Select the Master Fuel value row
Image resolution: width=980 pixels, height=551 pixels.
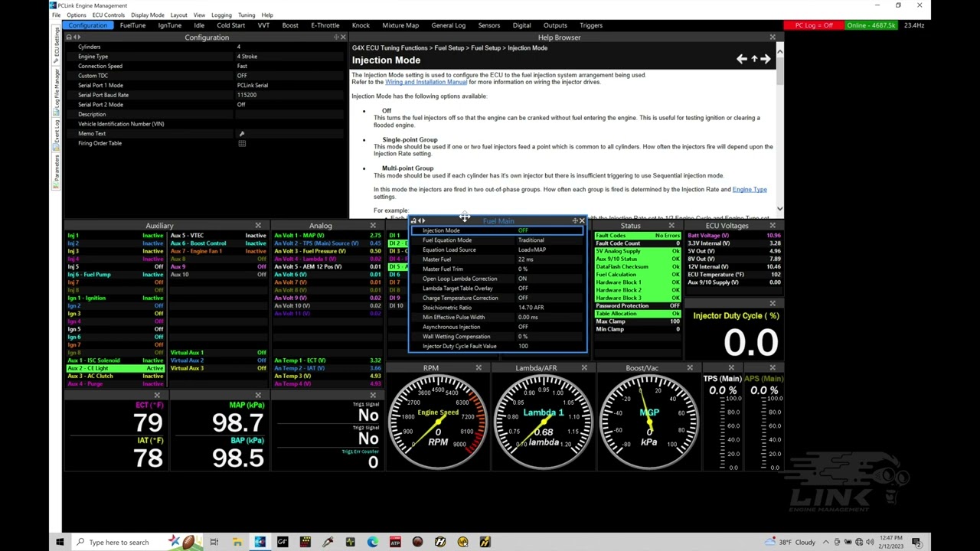pos(498,259)
